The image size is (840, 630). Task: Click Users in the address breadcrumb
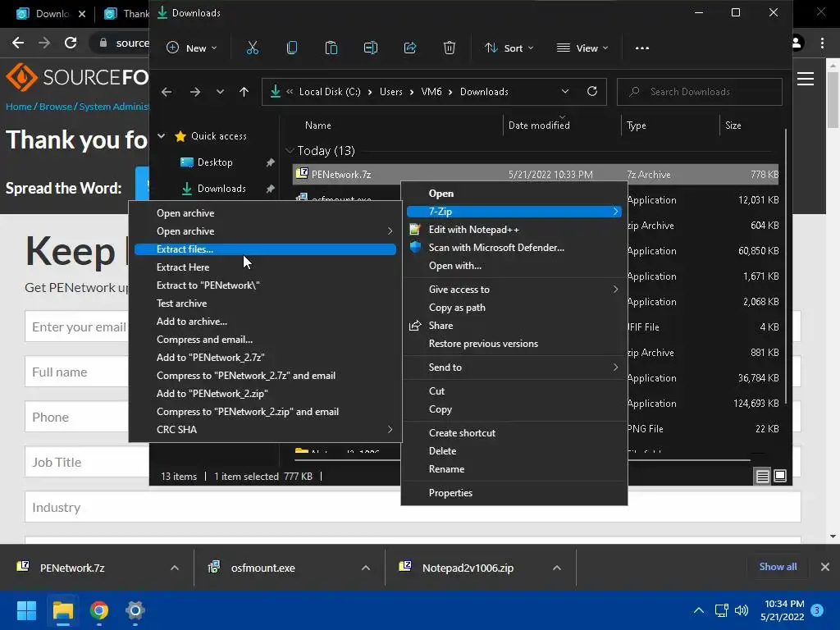click(x=391, y=92)
